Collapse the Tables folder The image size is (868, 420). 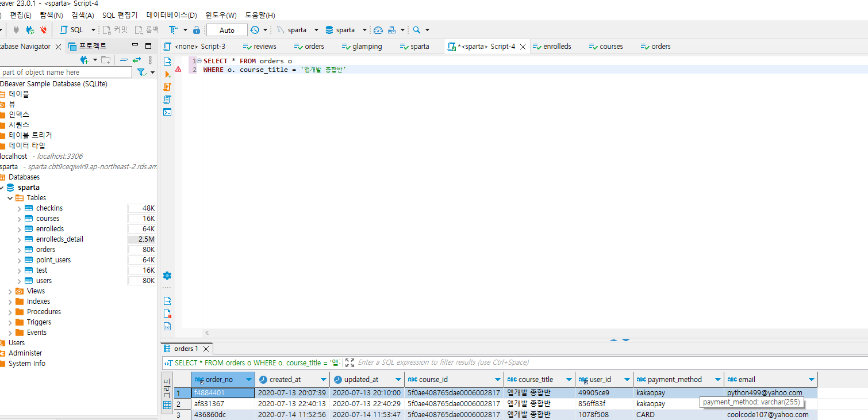tap(10, 198)
